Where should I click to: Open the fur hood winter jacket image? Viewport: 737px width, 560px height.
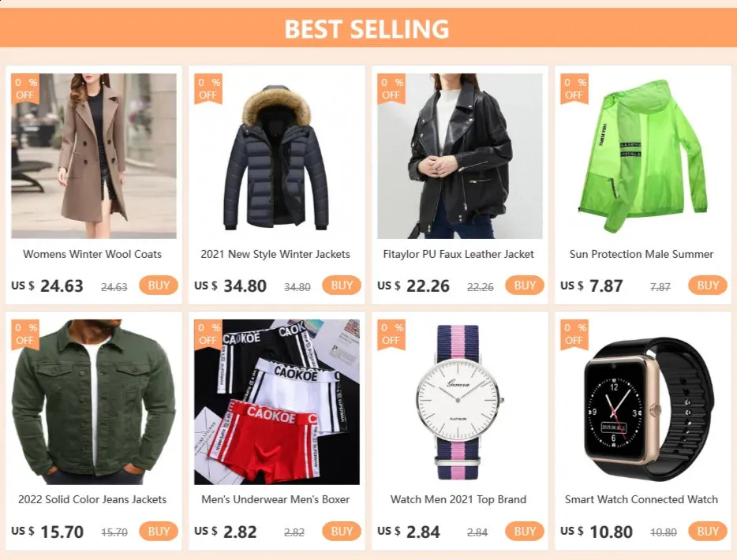coord(276,156)
